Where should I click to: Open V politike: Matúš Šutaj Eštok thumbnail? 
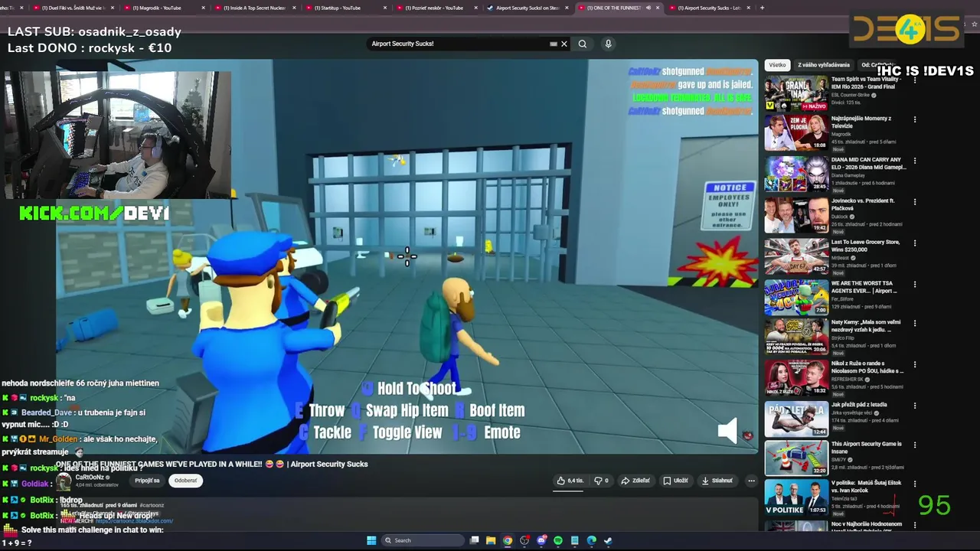(x=796, y=497)
